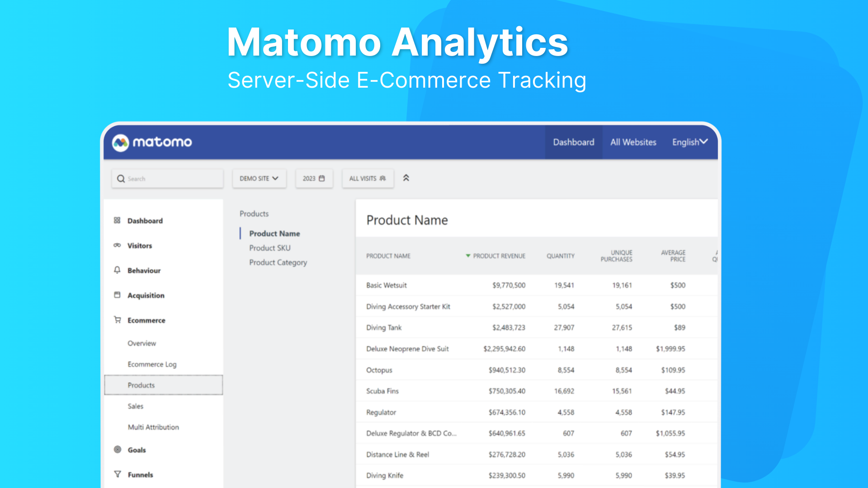Sort by the AVERAGE PRICE column header
The height and width of the screenshot is (488, 868).
673,256
